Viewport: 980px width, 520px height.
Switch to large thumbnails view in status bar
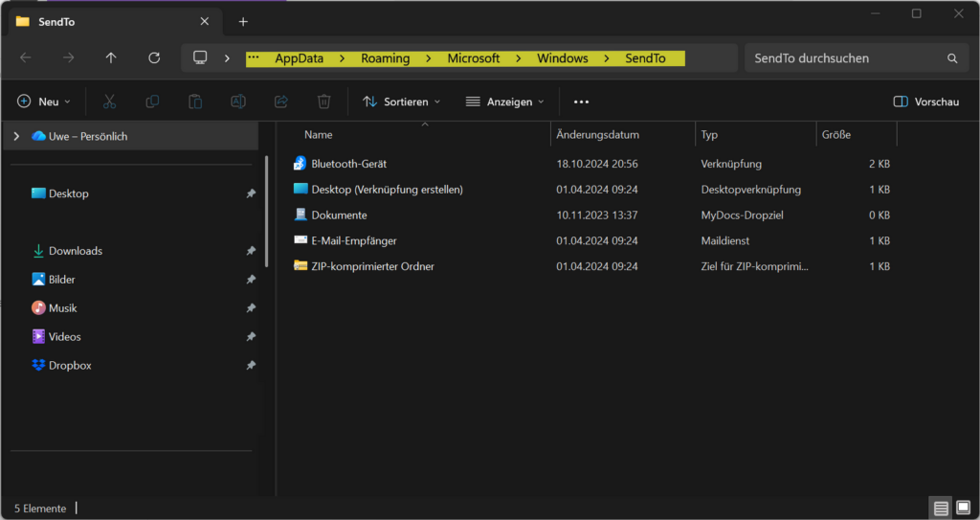click(x=963, y=509)
